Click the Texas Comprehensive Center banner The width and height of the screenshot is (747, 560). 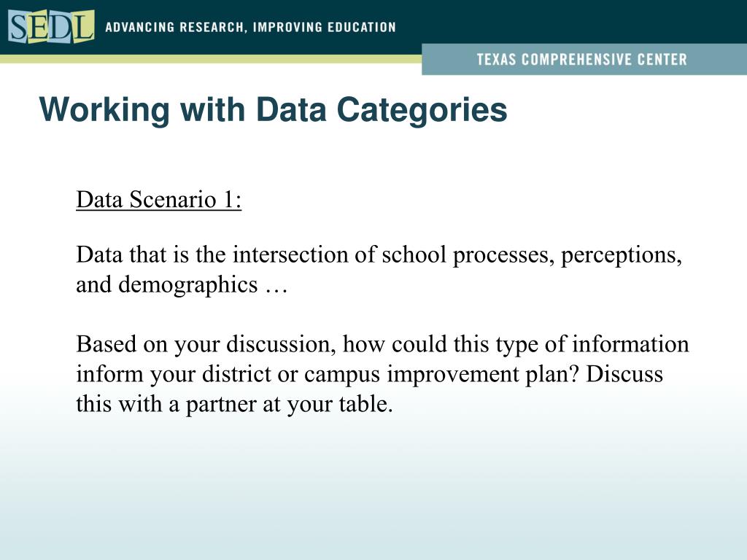[x=584, y=59]
